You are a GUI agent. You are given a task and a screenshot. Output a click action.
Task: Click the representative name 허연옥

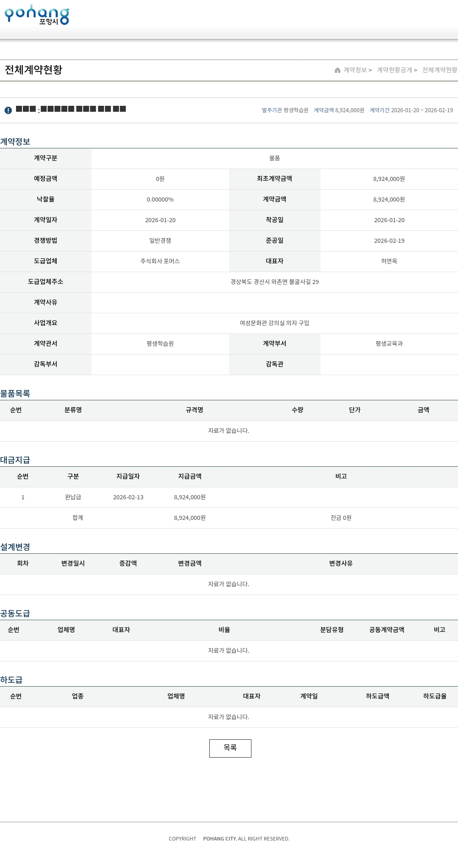pyautogui.click(x=389, y=261)
